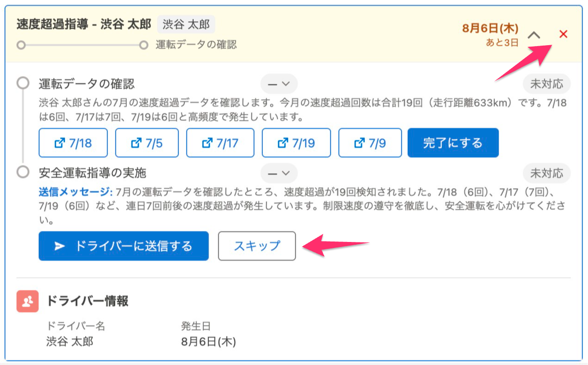
Task: Open the assignee dropdown for 運転データの確認
Action: 279,84
